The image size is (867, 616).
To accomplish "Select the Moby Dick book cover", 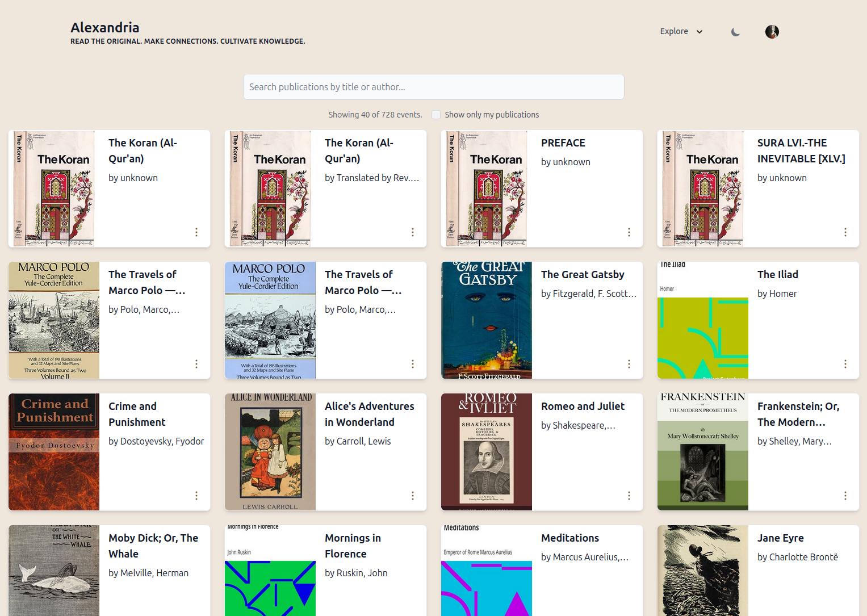I will click(54, 570).
